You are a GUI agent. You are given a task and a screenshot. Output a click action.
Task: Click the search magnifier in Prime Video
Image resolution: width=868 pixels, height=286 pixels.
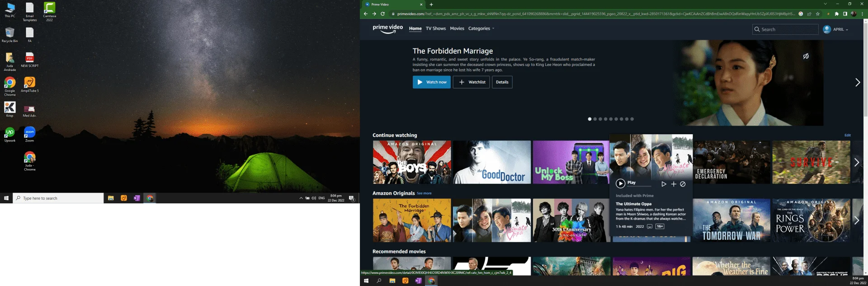[x=757, y=29]
